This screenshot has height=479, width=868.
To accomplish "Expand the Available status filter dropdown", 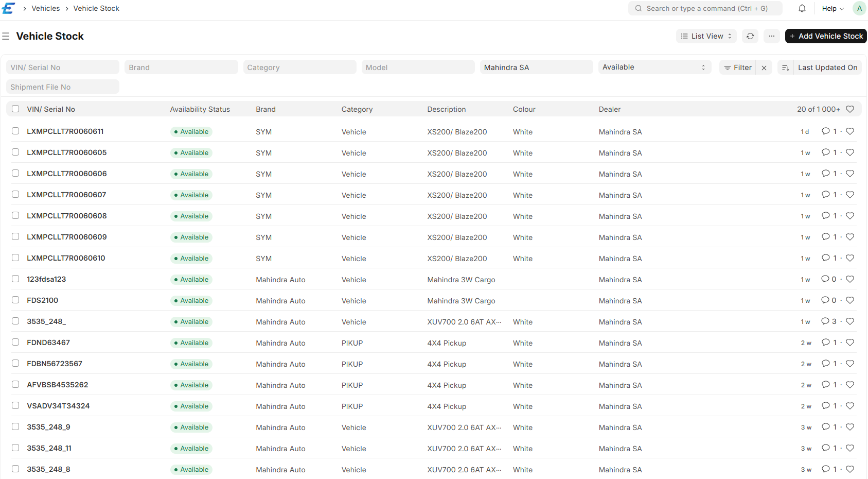I will pos(654,67).
